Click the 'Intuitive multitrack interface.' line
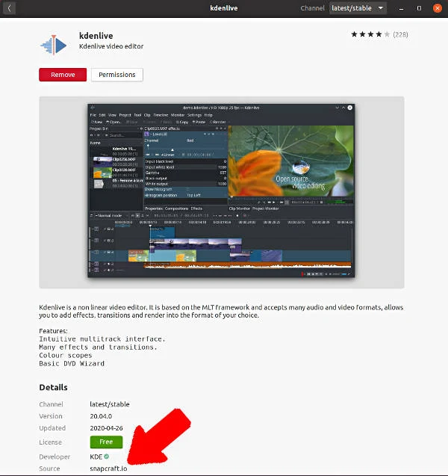This screenshot has width=448, height=476. point(102,339)
